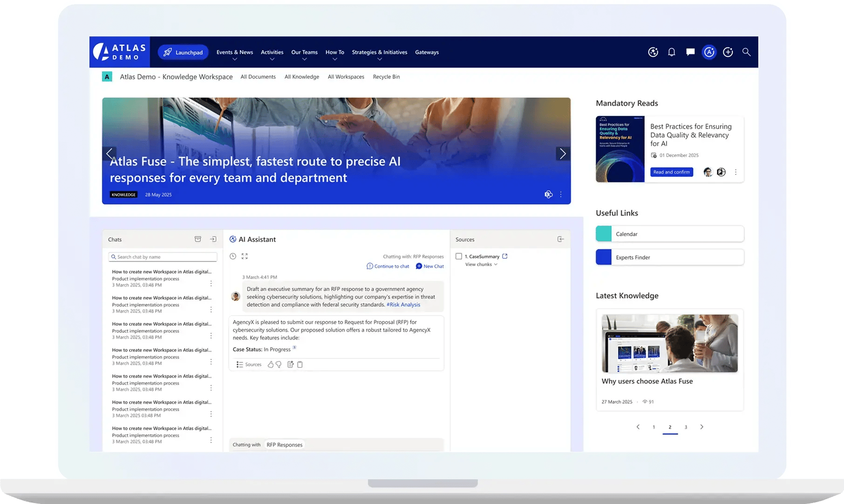Open the Events & News dropdown
The height and width of the screenshot is (504, 844).
pos(234,52)
